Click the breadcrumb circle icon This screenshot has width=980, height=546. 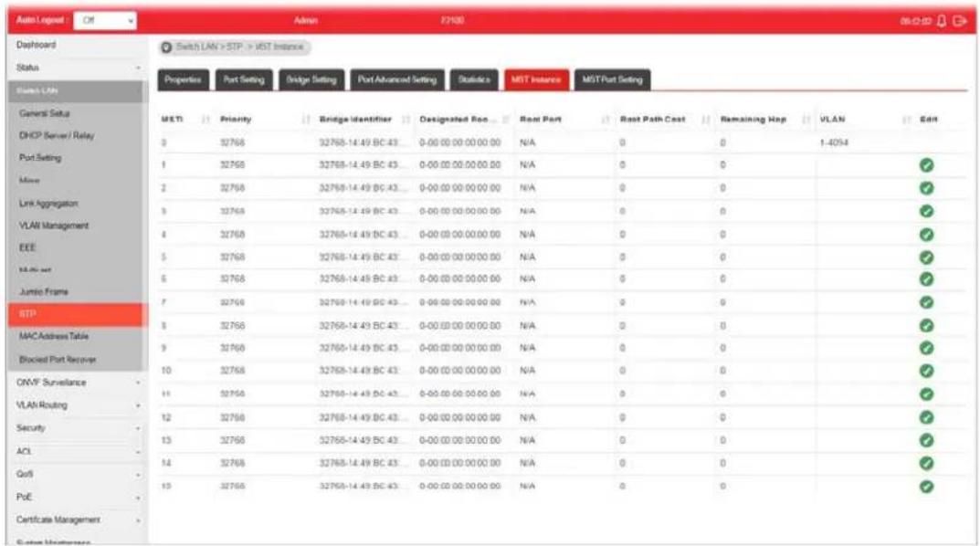point(166,47)
